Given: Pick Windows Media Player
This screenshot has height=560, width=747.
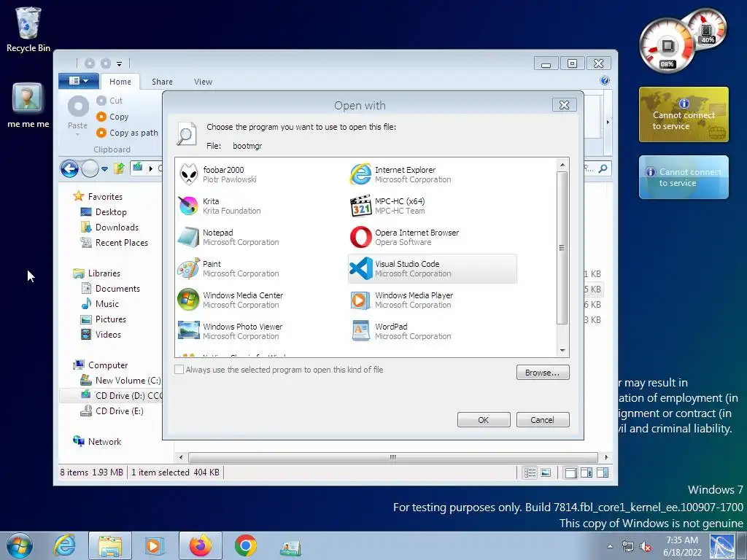Looking at the screenshot, I should [x=432, y=300].
